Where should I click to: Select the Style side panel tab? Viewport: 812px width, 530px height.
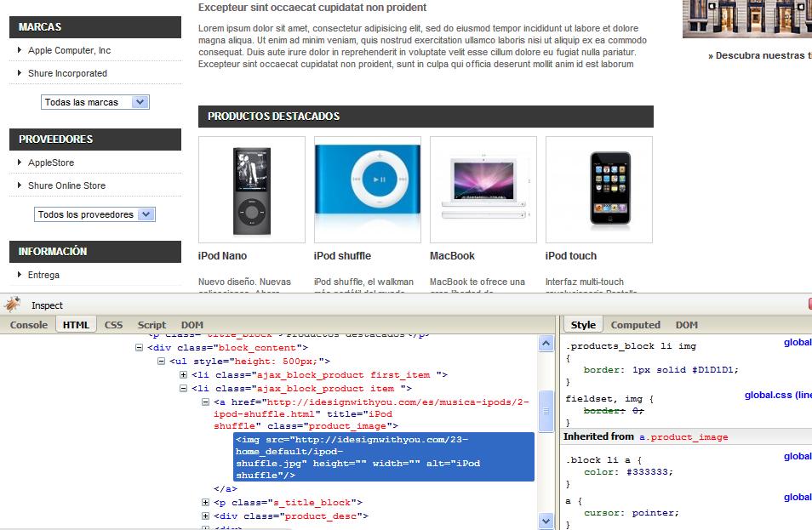click(583, 324)
